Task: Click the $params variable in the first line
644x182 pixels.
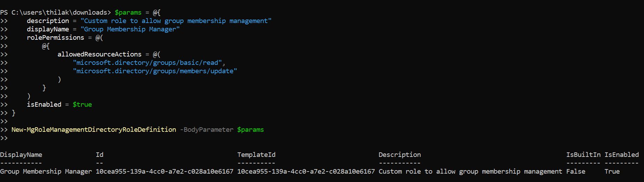Action: pyautogui.click(x=128, y=13)
